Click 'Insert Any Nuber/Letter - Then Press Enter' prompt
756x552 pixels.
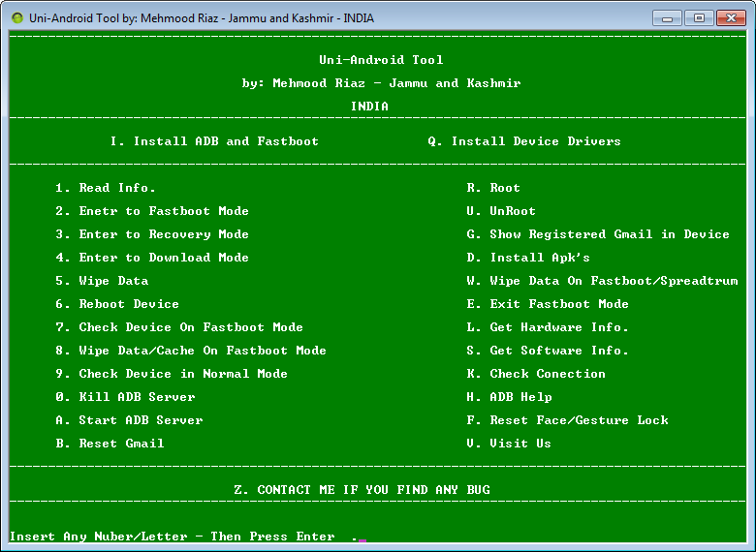point(173,537)
